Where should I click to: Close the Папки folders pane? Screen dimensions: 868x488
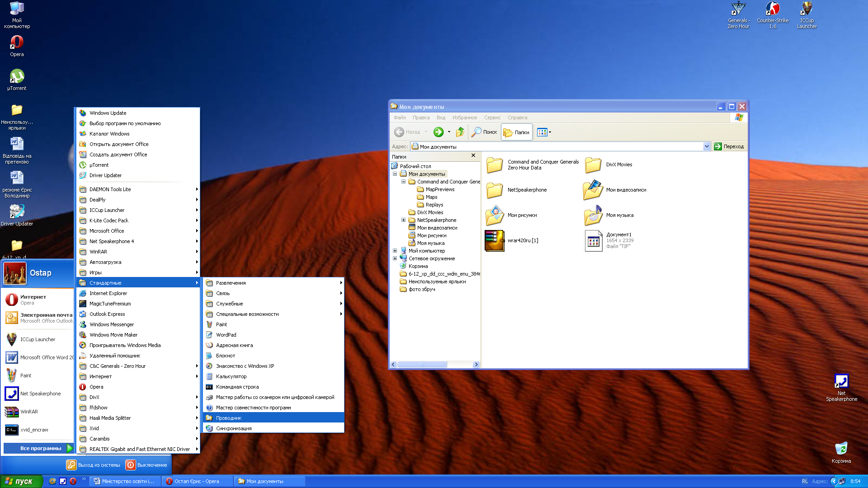[473, 155]
